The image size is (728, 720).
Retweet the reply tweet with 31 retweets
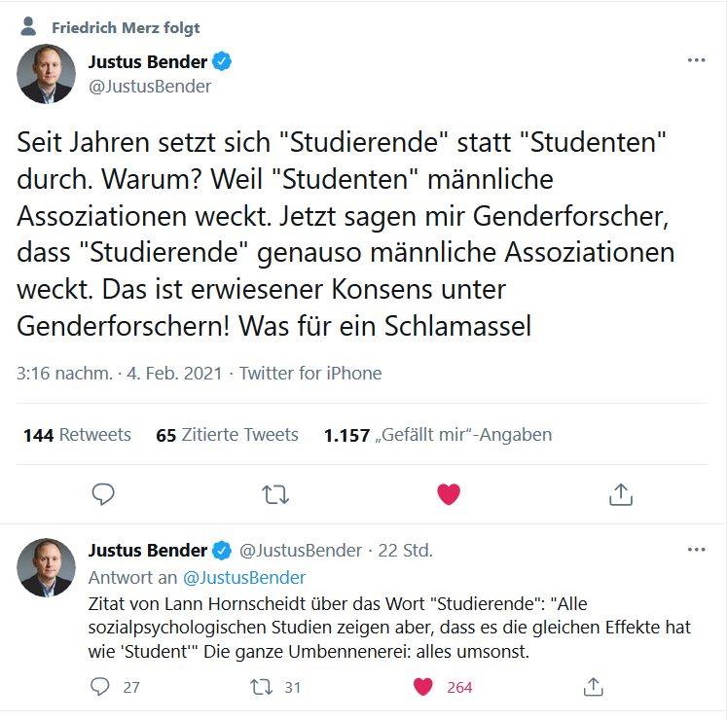point(259,687)
